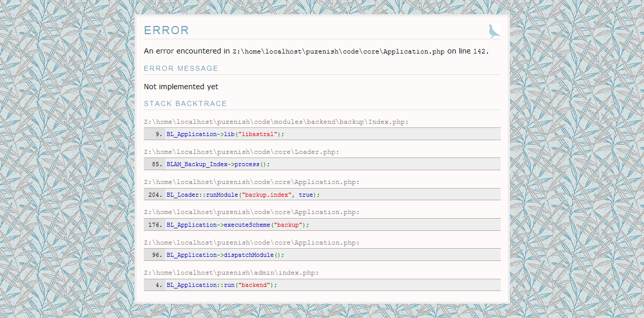
Task: Click the ERROR page heading
Action: (x=166, y=31)
